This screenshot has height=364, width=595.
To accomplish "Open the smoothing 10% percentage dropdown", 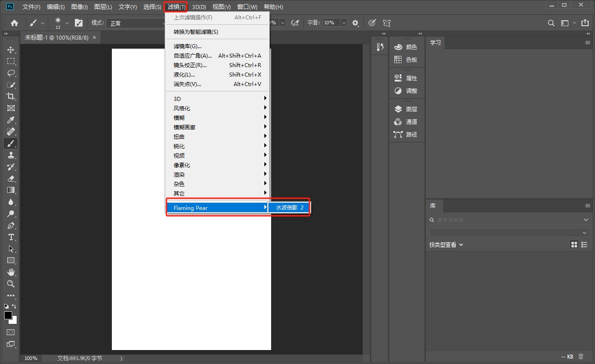I will tap(344, 23).
